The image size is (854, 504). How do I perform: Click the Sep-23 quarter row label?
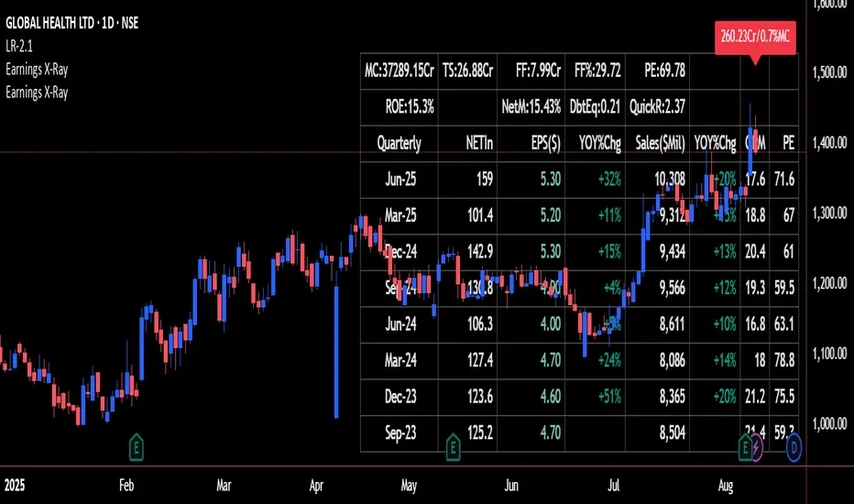point(400,433)
